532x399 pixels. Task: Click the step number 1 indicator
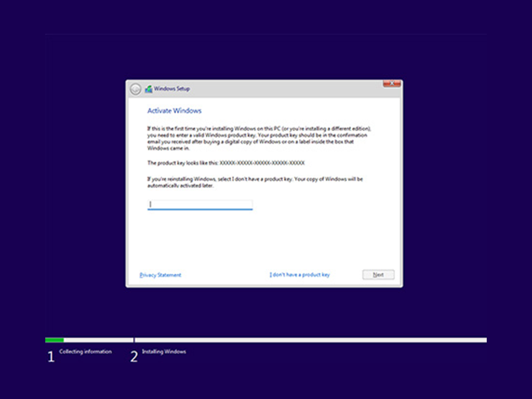51,357
